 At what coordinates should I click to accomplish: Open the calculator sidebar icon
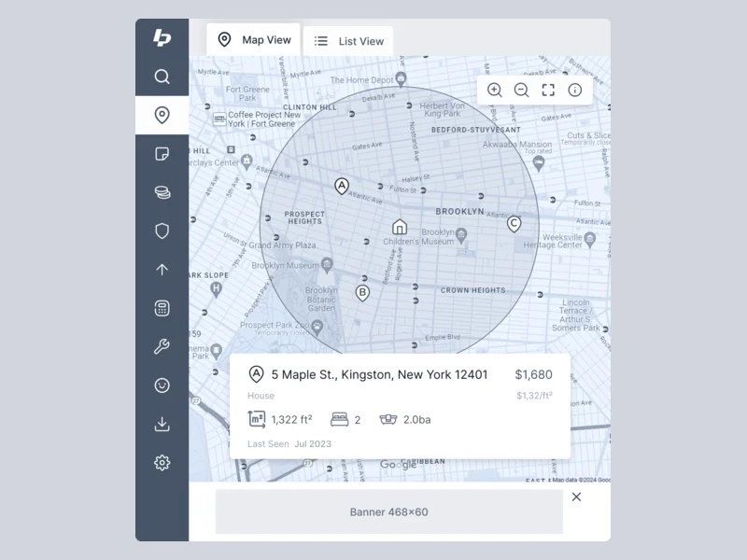162,308
